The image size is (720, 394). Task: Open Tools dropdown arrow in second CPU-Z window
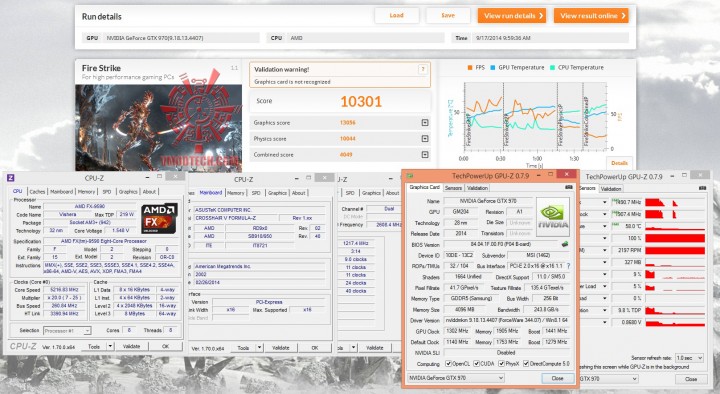(x=259, y=348)
